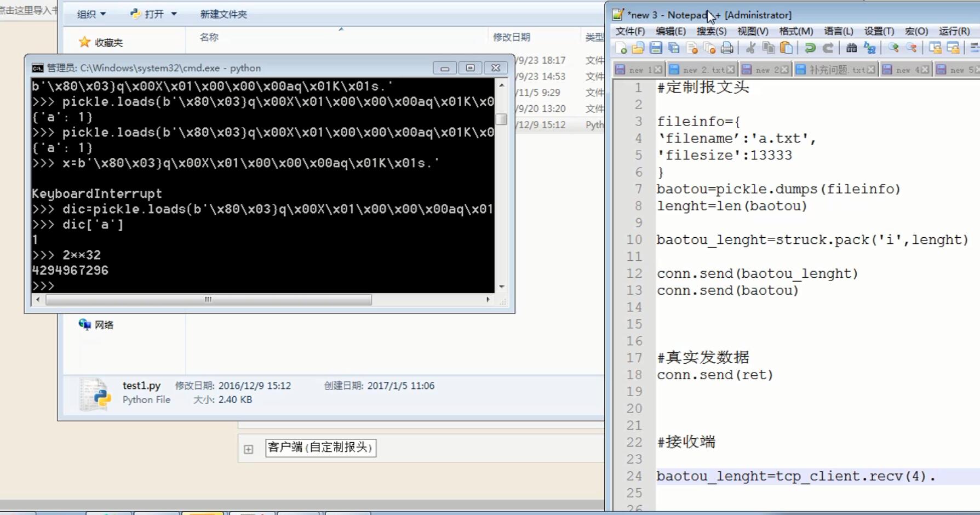Image resolution: width=980 pixels, height=515 pixels.
Task: Create a new file in Notepad++
Action: pyautogui.click(x=621, y=48)
